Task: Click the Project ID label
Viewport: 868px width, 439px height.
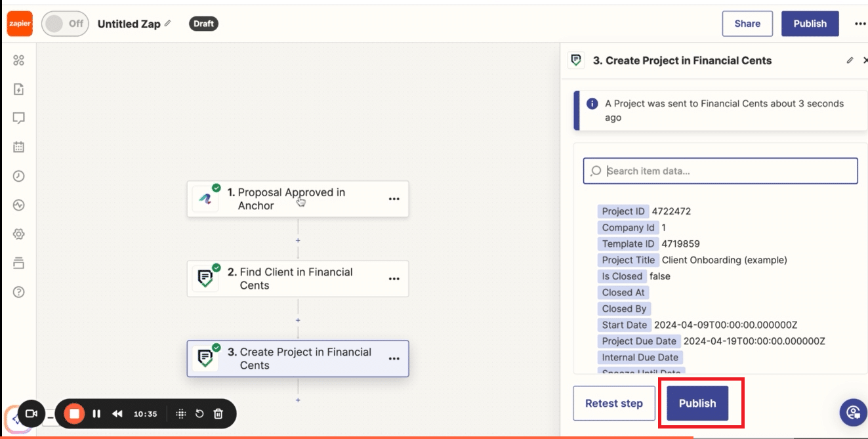Action: [623, 211]
